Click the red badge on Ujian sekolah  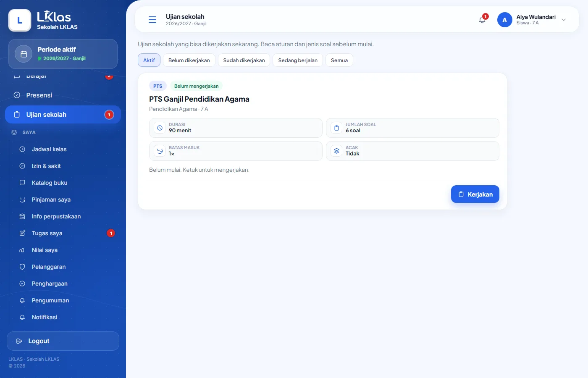pos(109,115)
